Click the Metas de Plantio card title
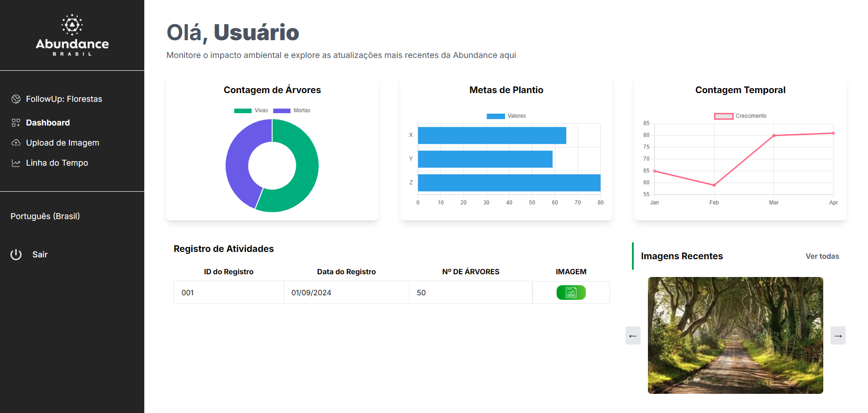The width and height of the screenshot is (868, 413). 506,90
